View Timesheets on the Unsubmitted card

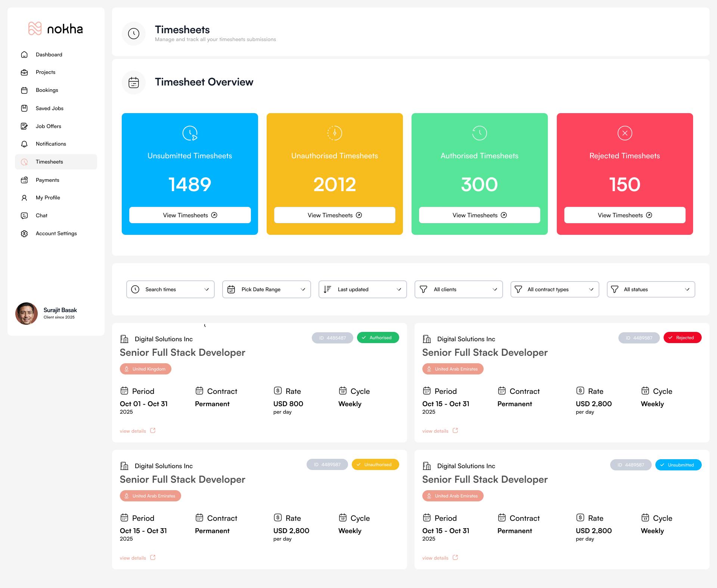pyautogui.click(x=189, y=215)
